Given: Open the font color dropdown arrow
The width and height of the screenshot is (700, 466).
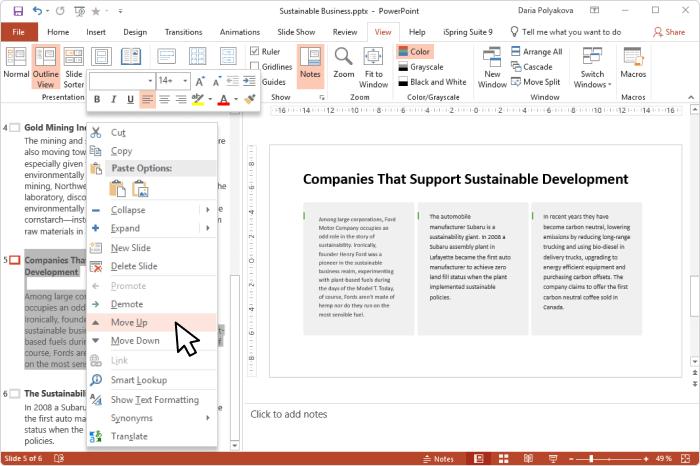Looking at the screenshot, I should pos(236,100).
